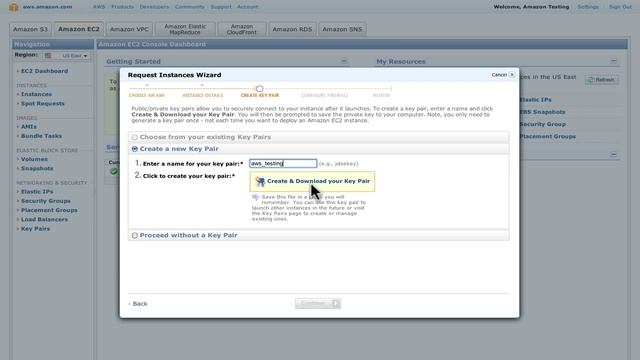Click the speech bubble hint icon under key pair button
The height and width of the screenshot is (360, 640).
pyautogui.click(x=256, y=197)
